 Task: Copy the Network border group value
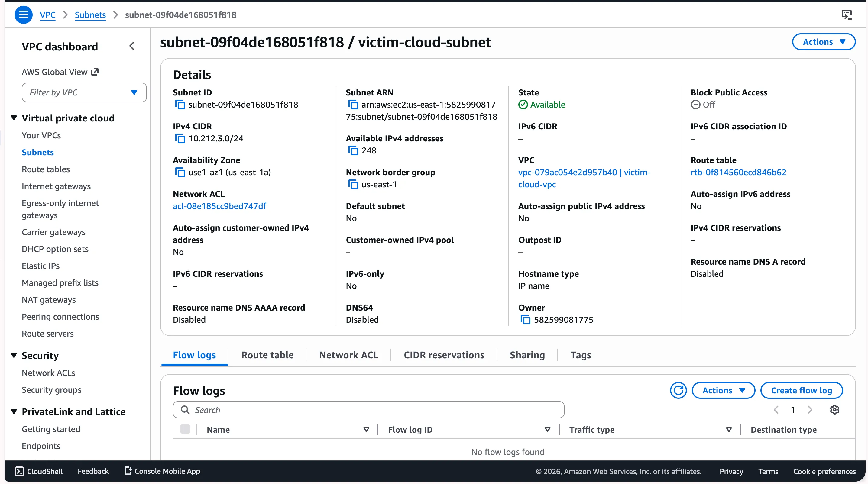[353, 185]
